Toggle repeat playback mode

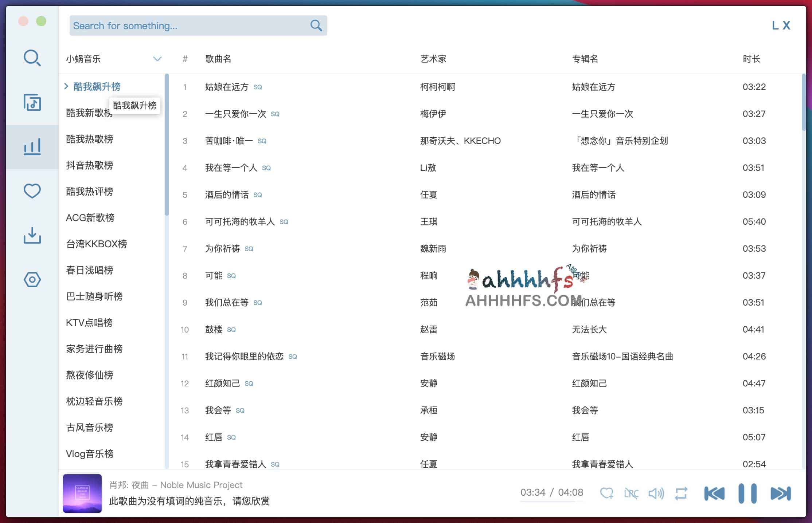(681, 493)
